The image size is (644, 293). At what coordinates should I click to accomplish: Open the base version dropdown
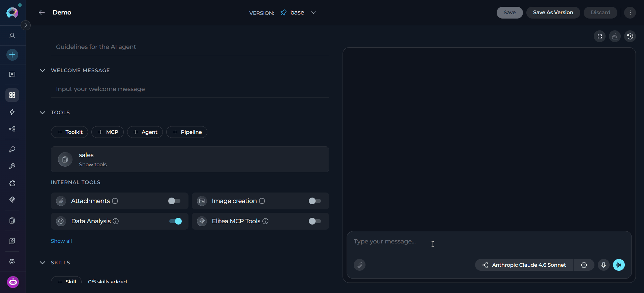[303, 12]
